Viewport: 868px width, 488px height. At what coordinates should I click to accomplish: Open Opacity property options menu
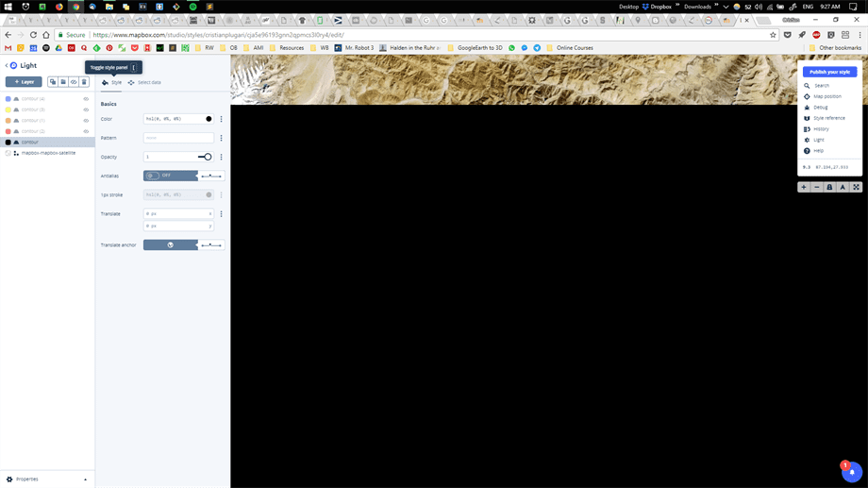coord(222,158)
